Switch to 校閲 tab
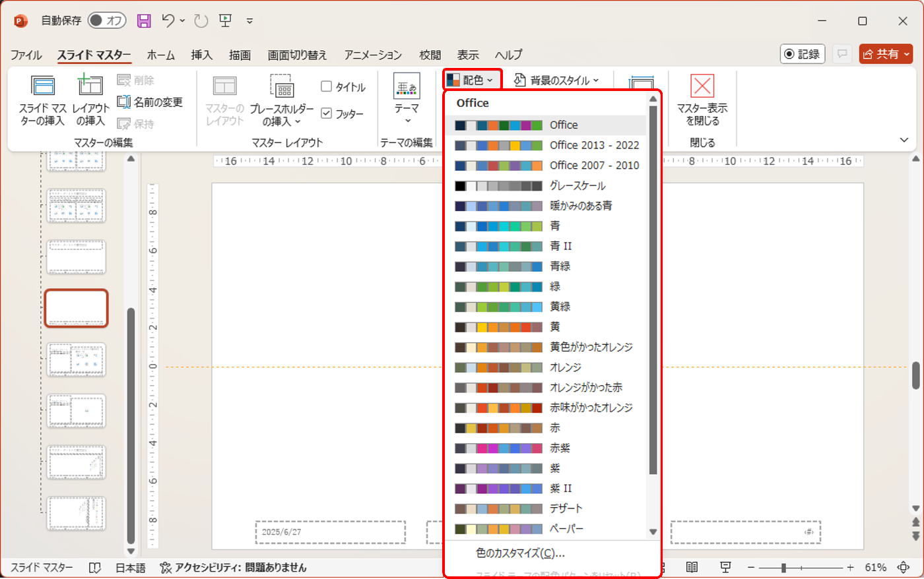 430,55
